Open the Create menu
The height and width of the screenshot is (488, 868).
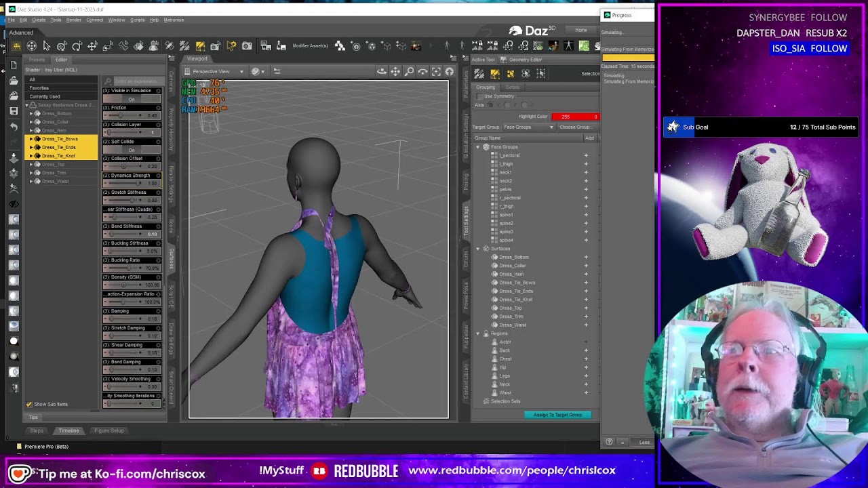39,20
